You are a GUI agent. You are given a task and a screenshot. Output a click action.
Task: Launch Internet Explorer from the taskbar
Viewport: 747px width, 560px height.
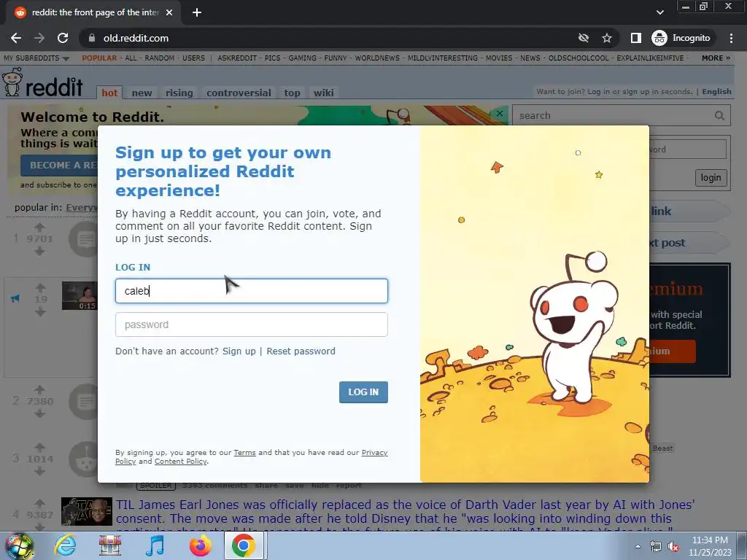coord(65,545)
